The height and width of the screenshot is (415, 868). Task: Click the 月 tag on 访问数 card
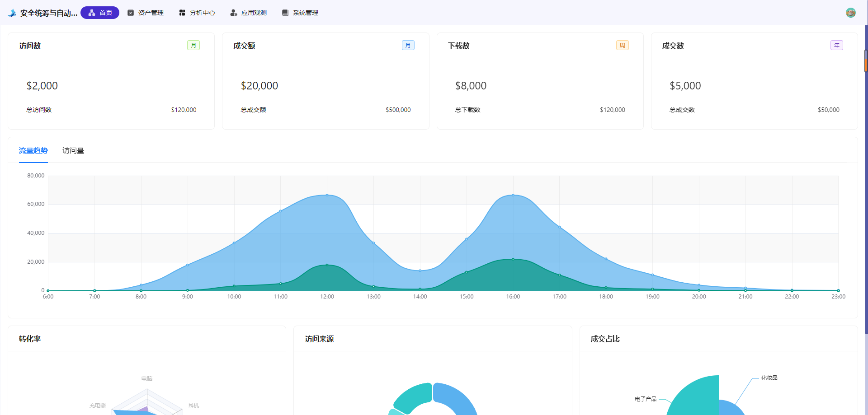click(193, 45)
